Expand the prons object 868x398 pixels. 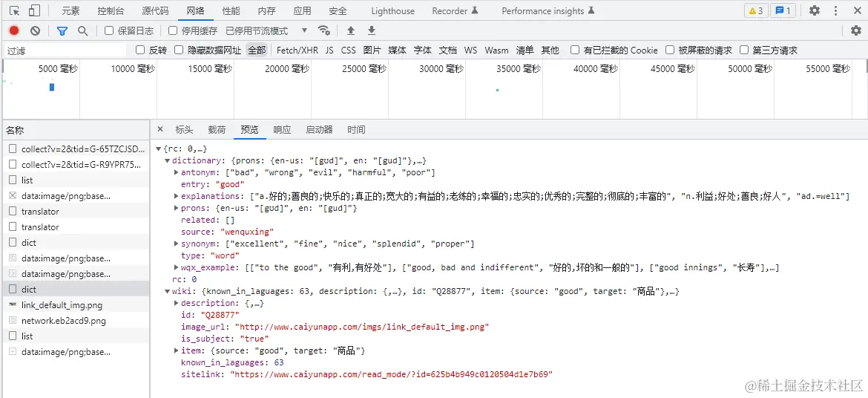click(x=177, y=209)
